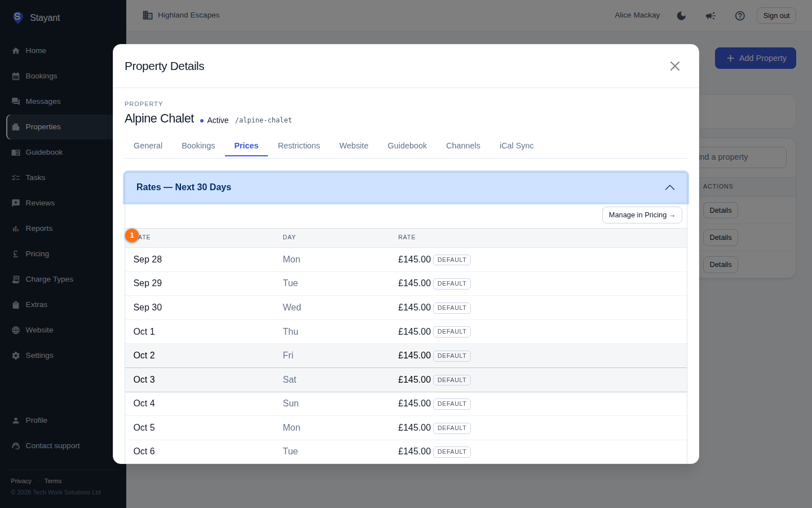Image resolution: width=812 pixels, height=508 pixels.
Task: Open the Website tab in the dialog
Action: tap(354, 146)
